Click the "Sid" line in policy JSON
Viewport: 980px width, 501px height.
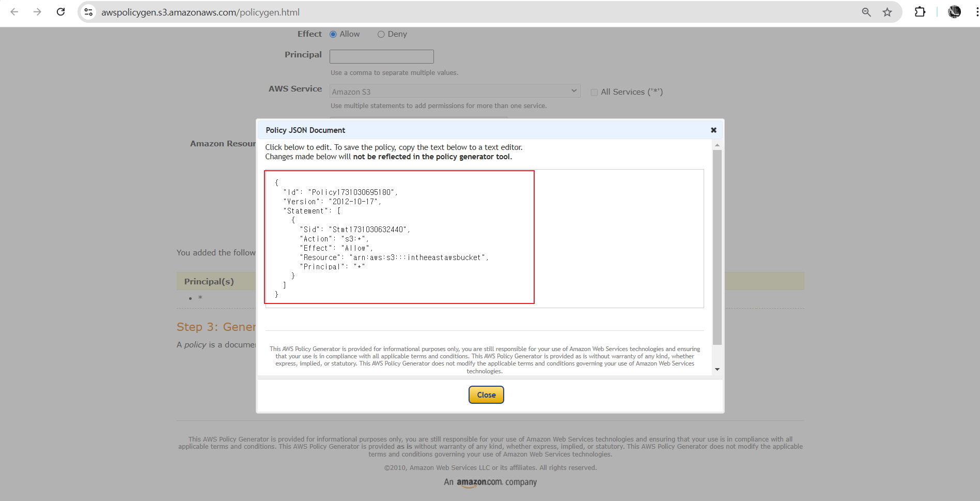(x=354, y=230)
